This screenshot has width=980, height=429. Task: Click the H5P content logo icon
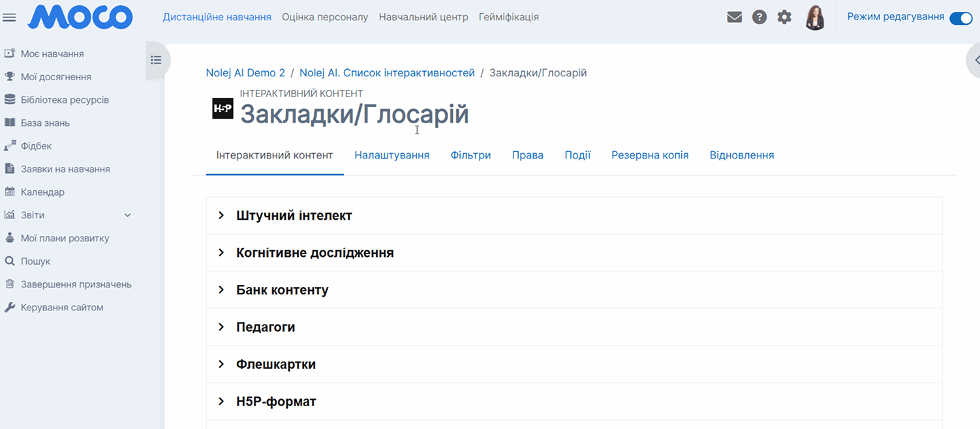coord(222,108)
